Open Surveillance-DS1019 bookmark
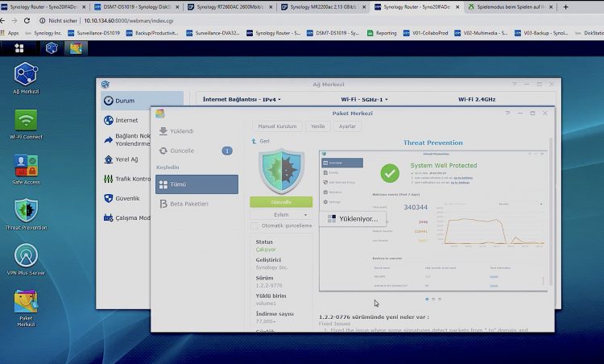This screenshot has width=604, height=364. tap(94, 33)
